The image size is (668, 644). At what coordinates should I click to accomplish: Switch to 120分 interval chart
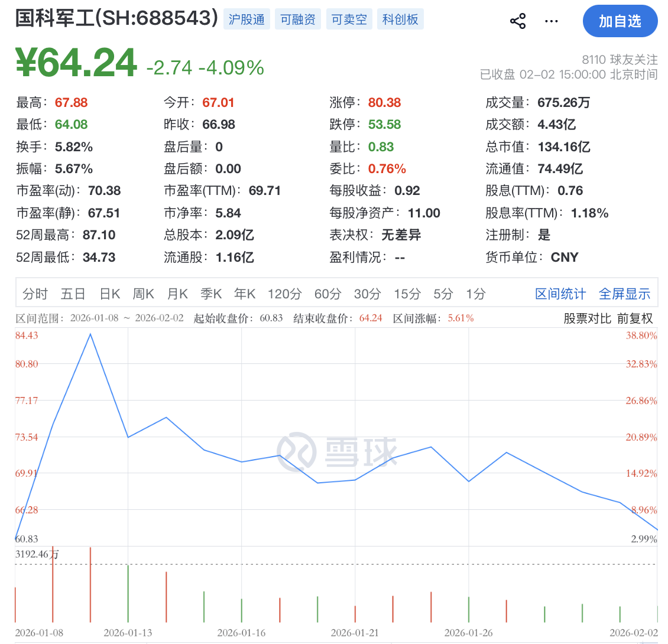(284, 294)
